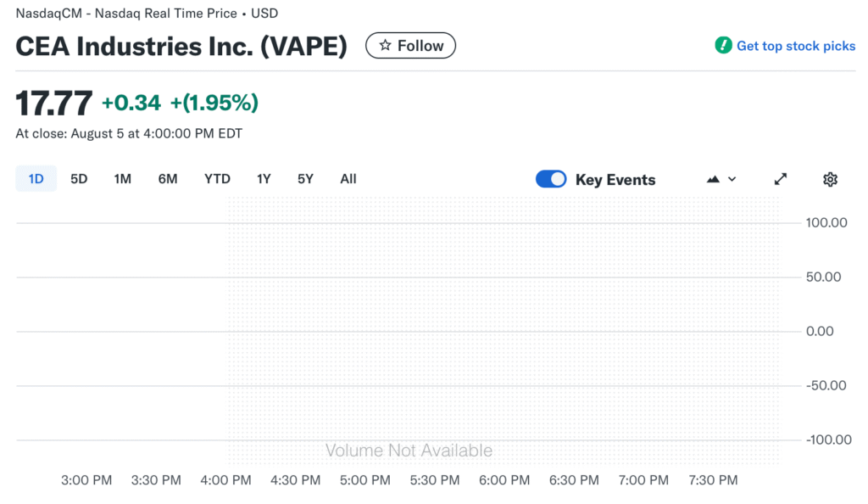Screen dimensions: 868x504
Task: Follow CEA Industries Inc. stock
Action: (410, 46)
